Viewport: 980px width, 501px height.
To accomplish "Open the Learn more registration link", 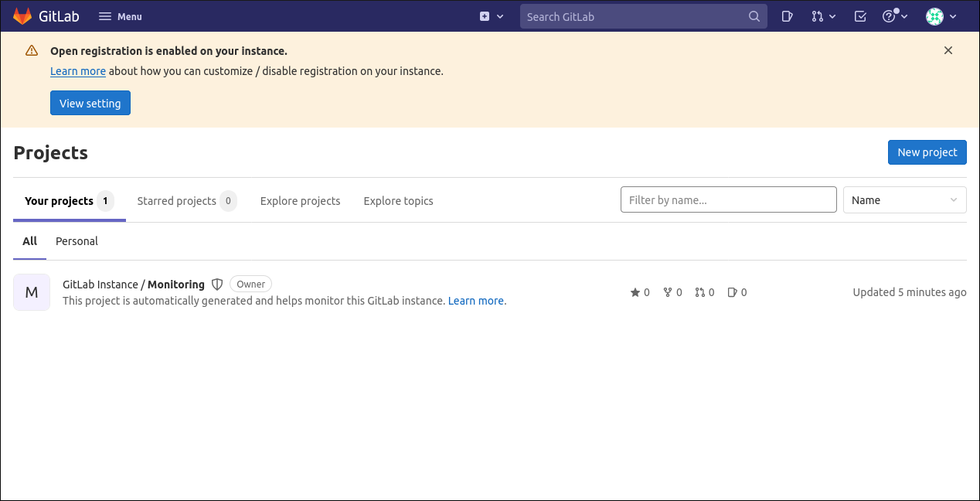I will click(x=77, y=70).
